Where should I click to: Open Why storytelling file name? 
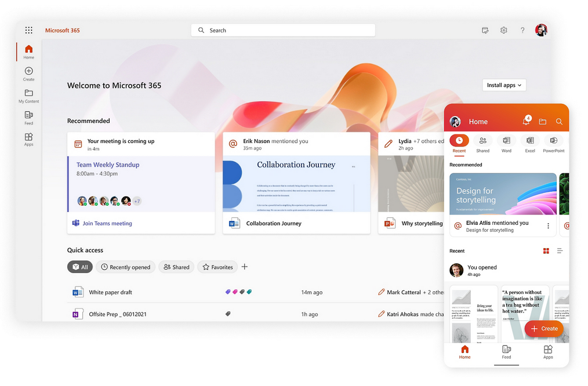click(422, 223)
